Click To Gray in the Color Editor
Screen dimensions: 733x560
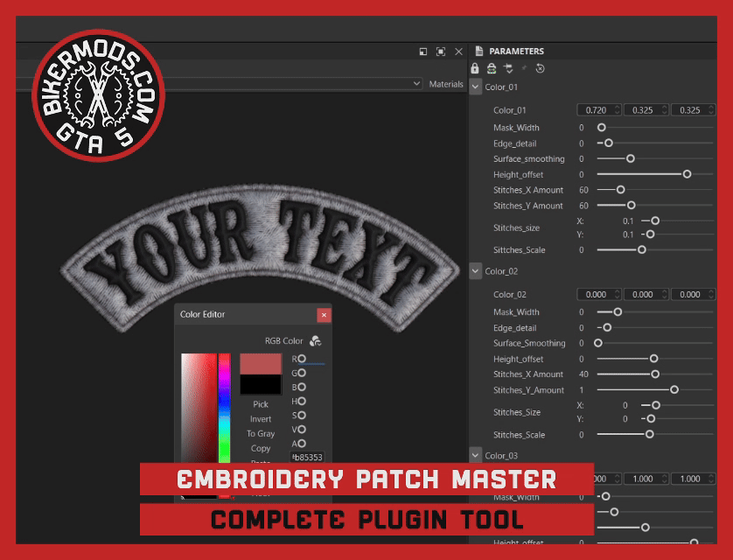[x=261, y=434]
